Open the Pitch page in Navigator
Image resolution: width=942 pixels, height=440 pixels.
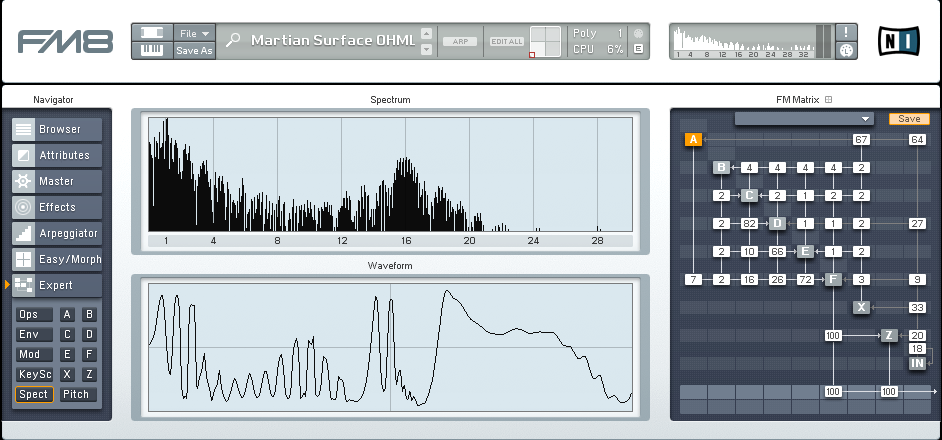[x=78, y=394]
